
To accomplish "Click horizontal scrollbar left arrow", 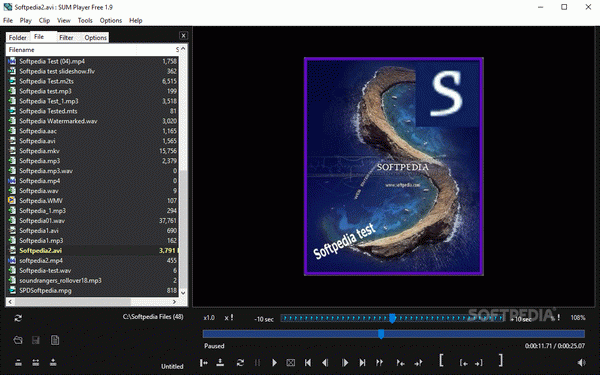I will pos(10,302).
